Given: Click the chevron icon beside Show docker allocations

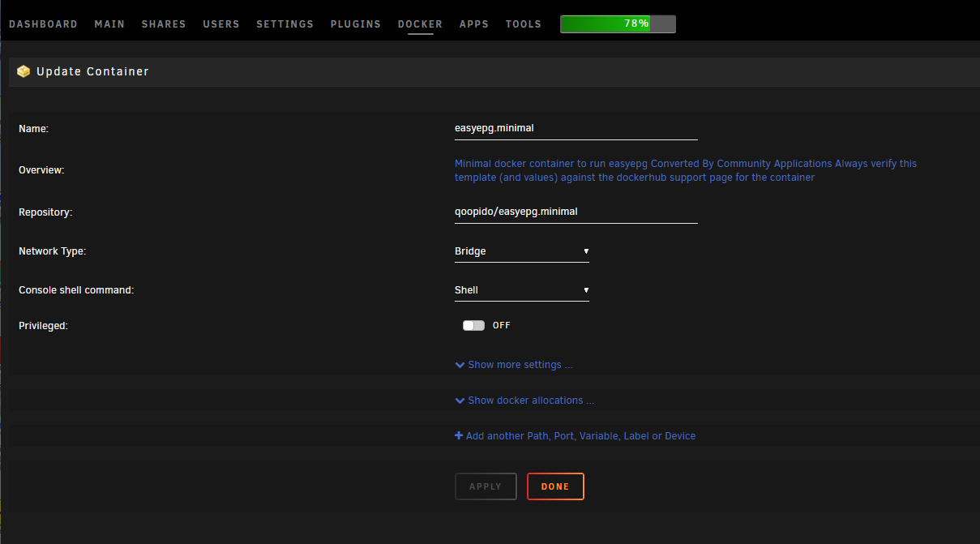Looking at the screenshot, I should point(460,401).
